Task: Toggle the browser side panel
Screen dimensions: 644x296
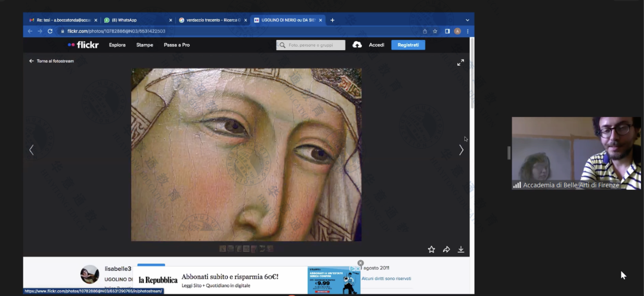Action: [x=447, y=31]
